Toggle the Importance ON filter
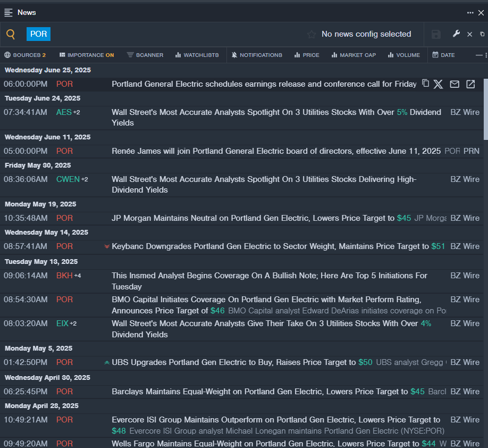Image resolution: width=488 pixels, height=448 pixels. tap(87, 55)
